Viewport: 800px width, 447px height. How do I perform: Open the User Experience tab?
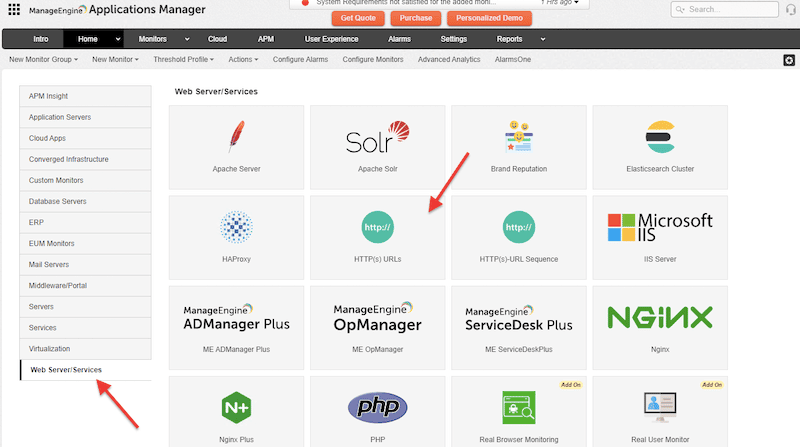pos(332,39)
